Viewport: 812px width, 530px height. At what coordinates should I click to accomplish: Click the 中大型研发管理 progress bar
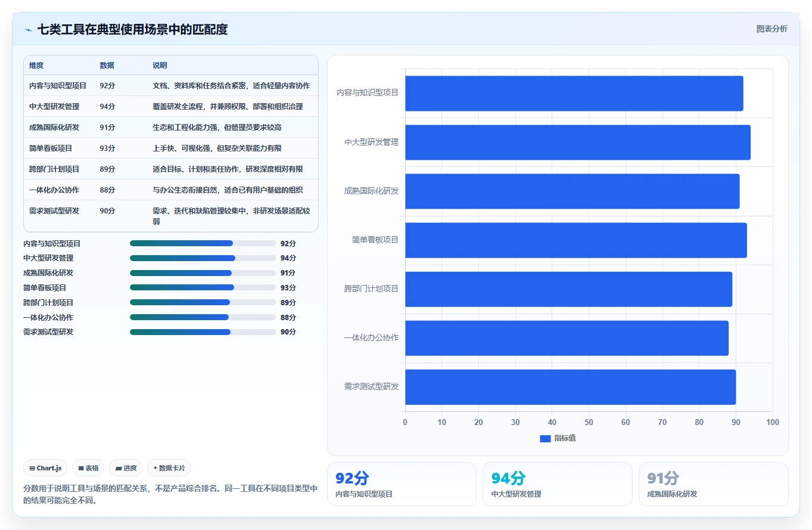203,258
